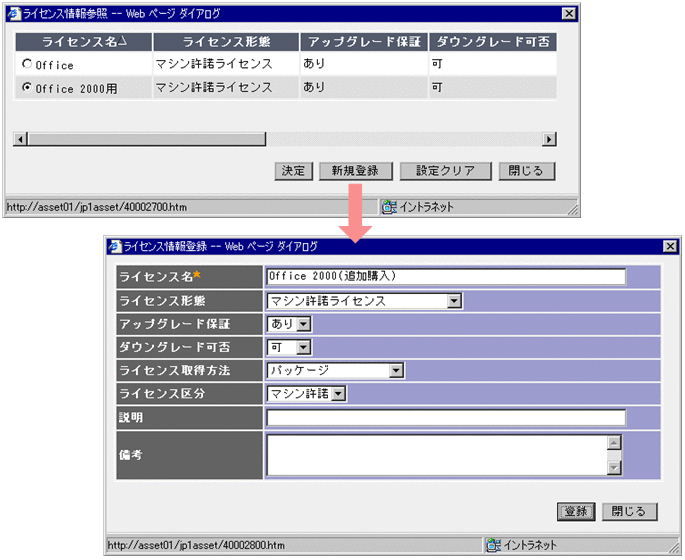
Task: Close the ライセンス情報参照 dialog with 閉じる
Action: coord(527,171)
